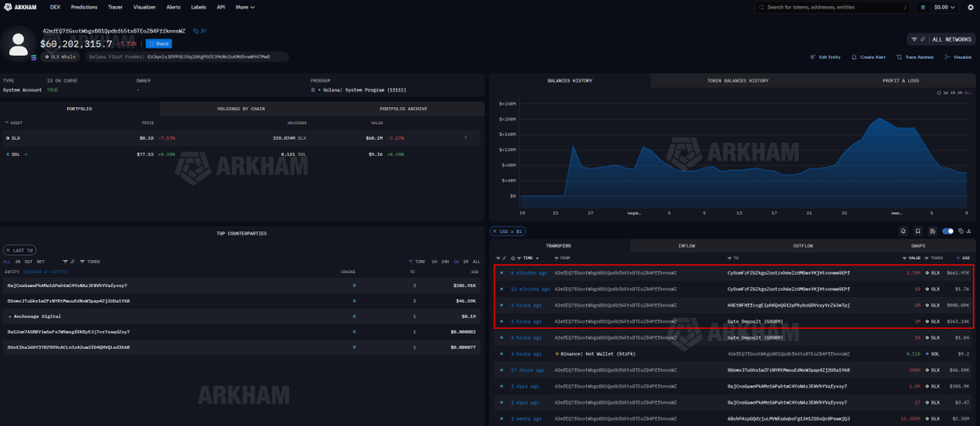Select OUT in counterparties direction filter
Screen dimensions: 980x426
click(x=28, y=262)
